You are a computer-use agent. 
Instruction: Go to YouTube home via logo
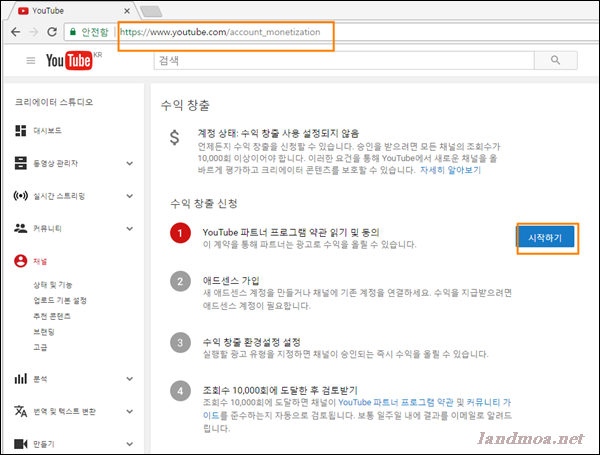[x=70, y=60]
